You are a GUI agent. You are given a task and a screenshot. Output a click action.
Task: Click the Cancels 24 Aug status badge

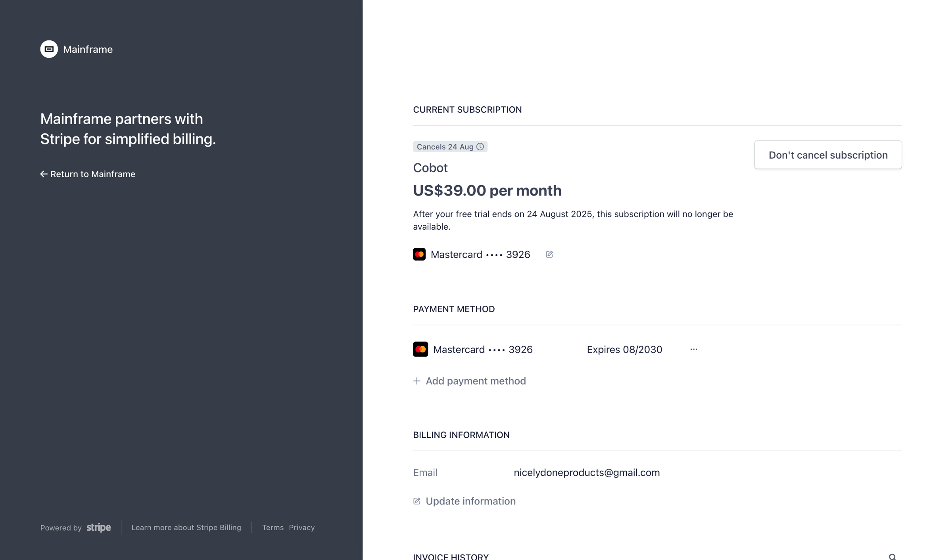coord(450,147)
